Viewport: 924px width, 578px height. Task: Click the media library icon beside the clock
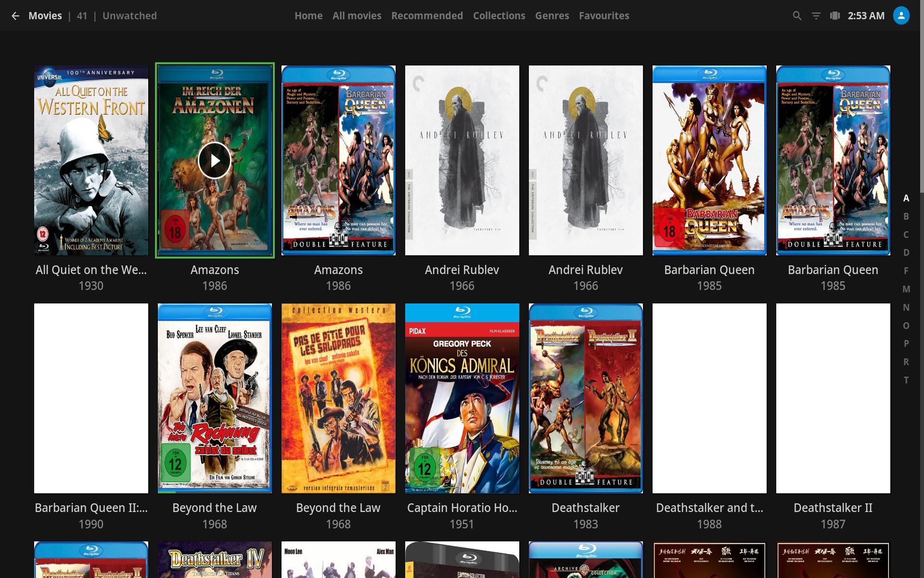coord(835,16)
